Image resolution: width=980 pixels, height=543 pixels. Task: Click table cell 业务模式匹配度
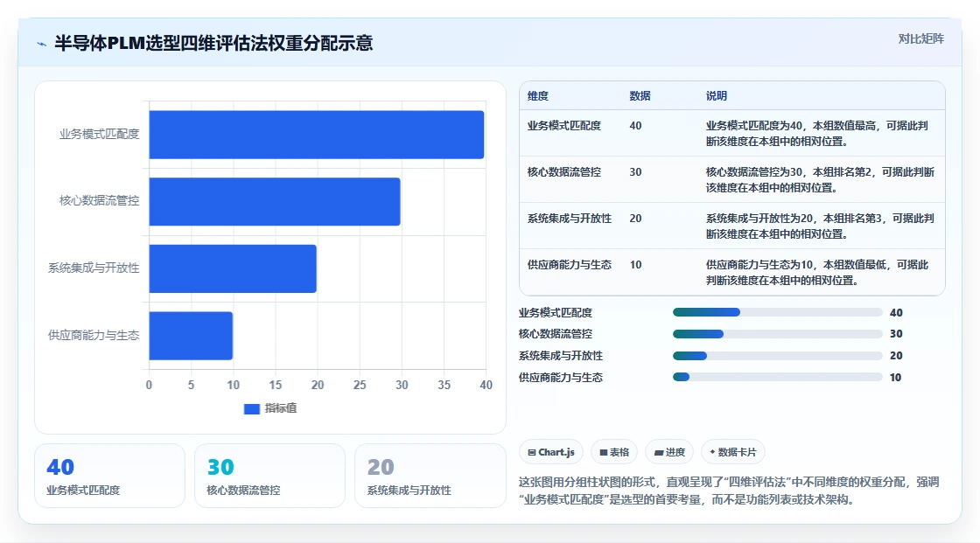563,126
